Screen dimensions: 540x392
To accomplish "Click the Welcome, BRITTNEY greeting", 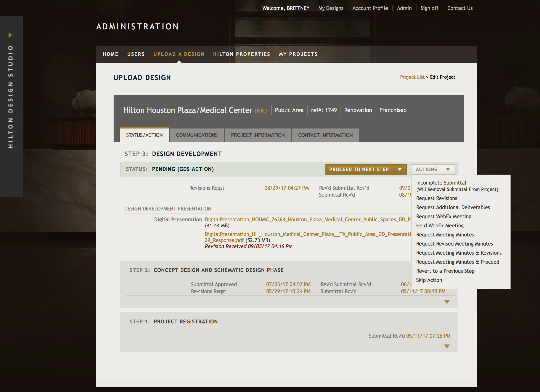I will pyautogui.click(x=286, y=8).
